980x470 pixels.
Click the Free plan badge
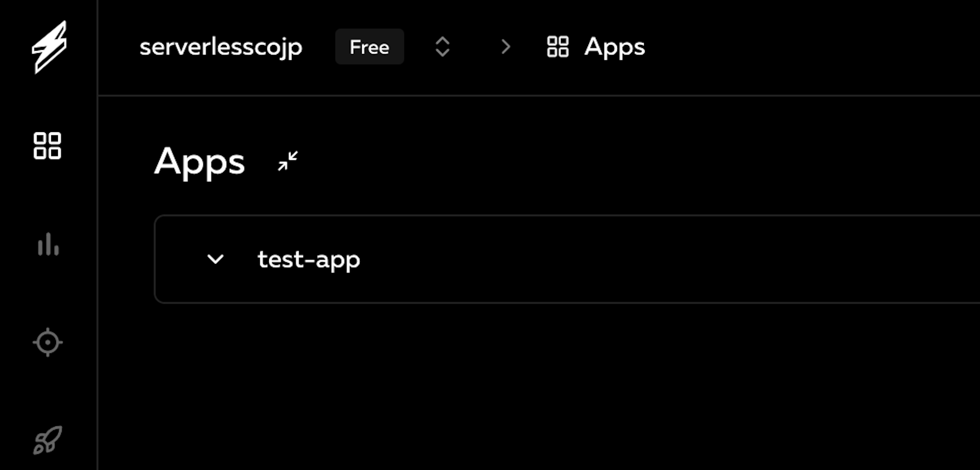tap(369, 47)
